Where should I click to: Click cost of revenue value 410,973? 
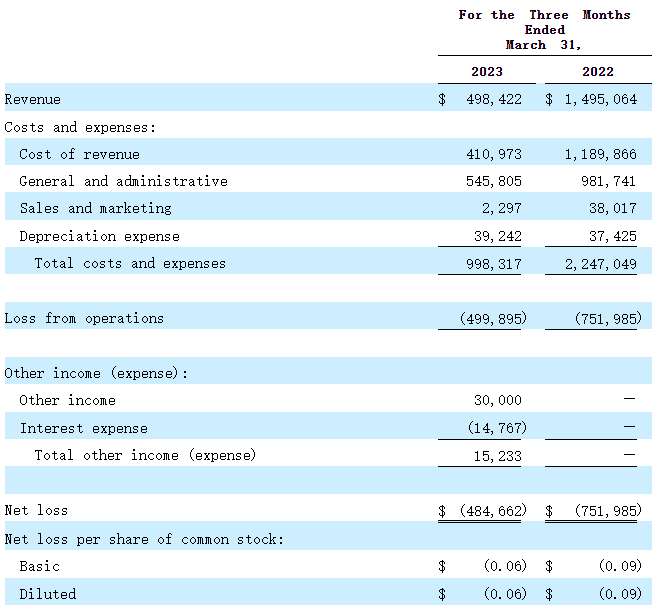click(x=494, y=154)
